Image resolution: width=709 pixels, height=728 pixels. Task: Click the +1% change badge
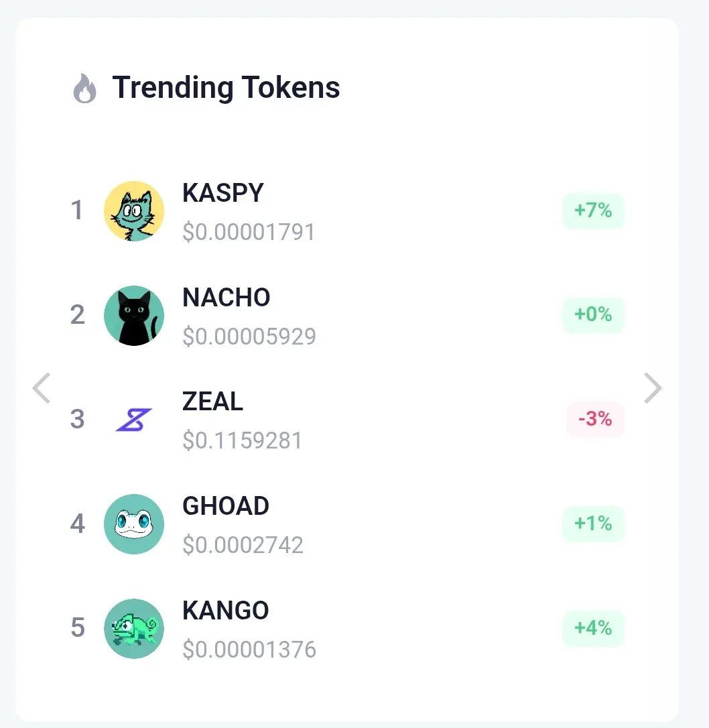coord(593,524)
